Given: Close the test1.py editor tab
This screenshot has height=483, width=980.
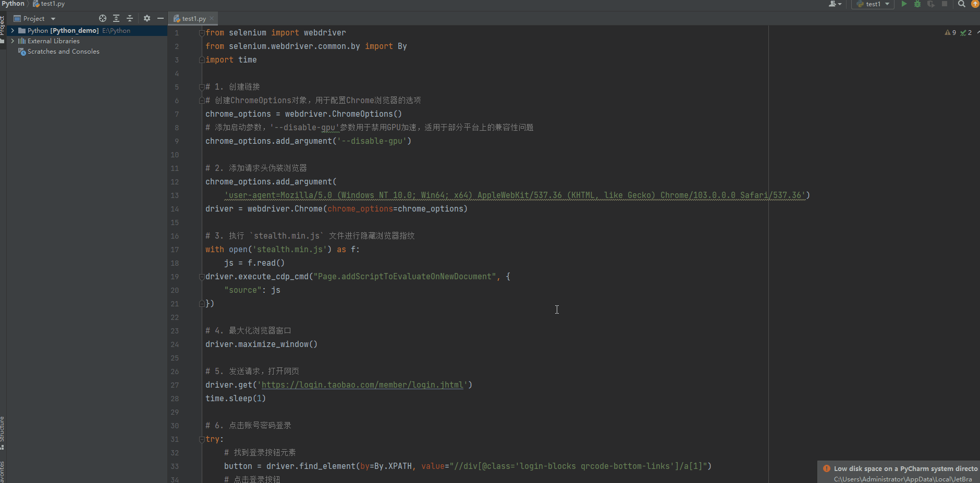Looking at the screenshot, I should (x=212, y=19).
